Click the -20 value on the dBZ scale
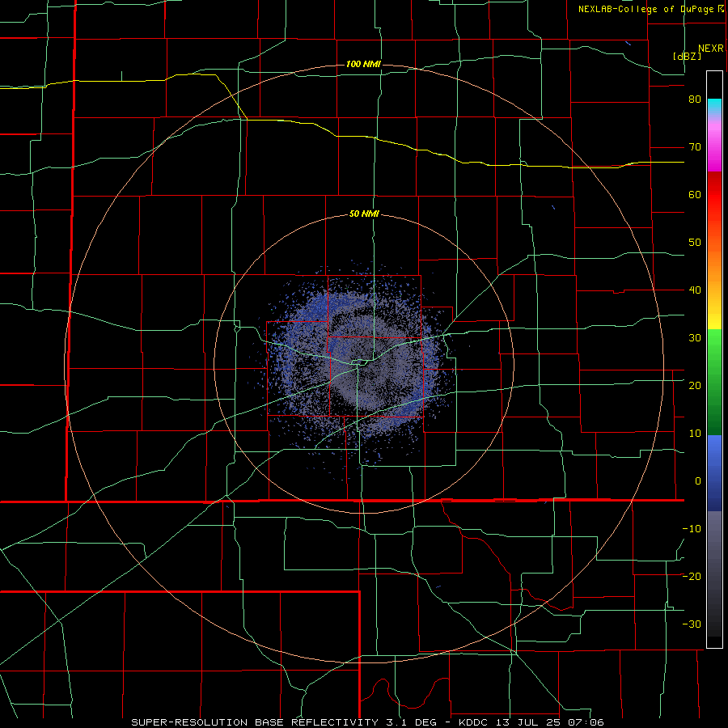 pos(692,577)
